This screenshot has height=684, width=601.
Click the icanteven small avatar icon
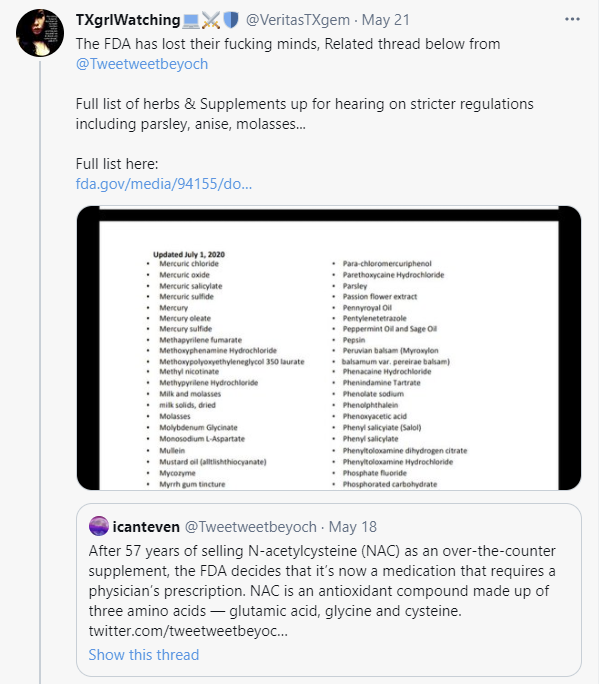[99, 526]
